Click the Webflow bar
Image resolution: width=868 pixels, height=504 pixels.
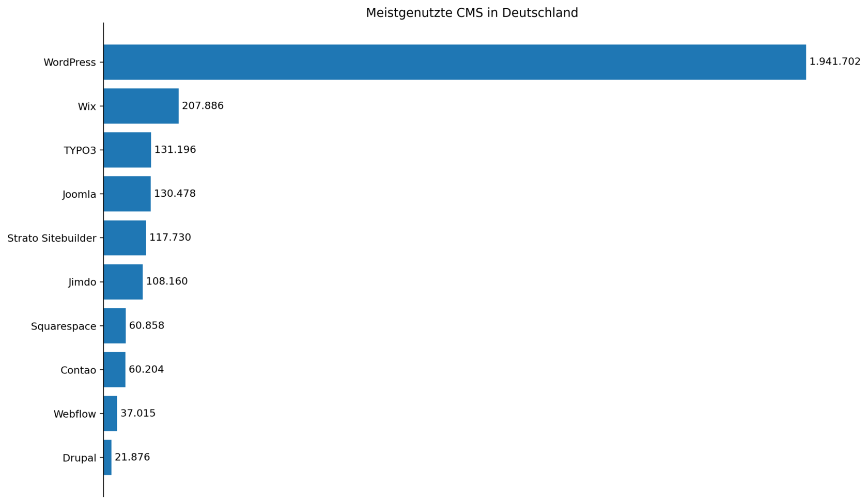(x=110, y=414)
